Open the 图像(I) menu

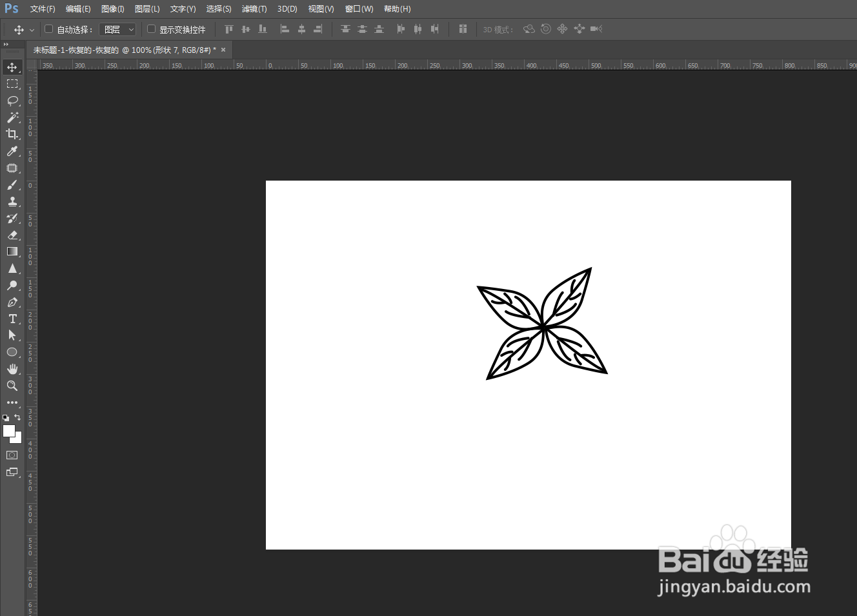pyautogui.click(x=112, y=9)
